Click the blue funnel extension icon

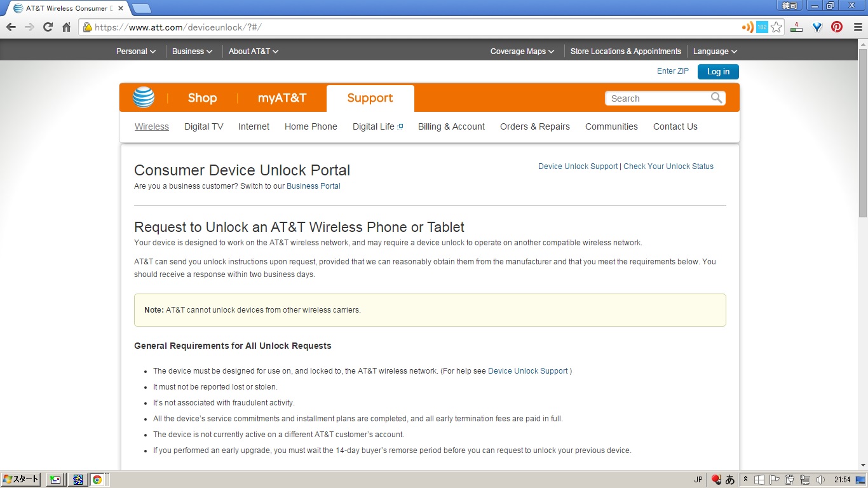[818, 27]
